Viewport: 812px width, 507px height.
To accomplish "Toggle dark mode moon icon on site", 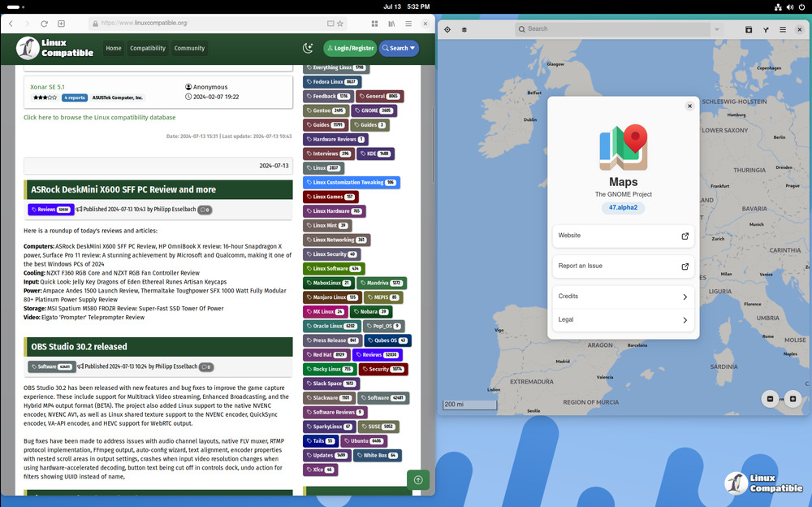I will tap(308, 48).
